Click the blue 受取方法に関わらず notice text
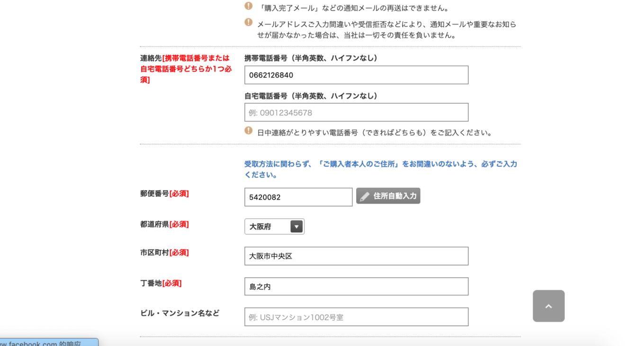Image resolution: width=644 pixels, height=346 pixels. tap(381, 169)
